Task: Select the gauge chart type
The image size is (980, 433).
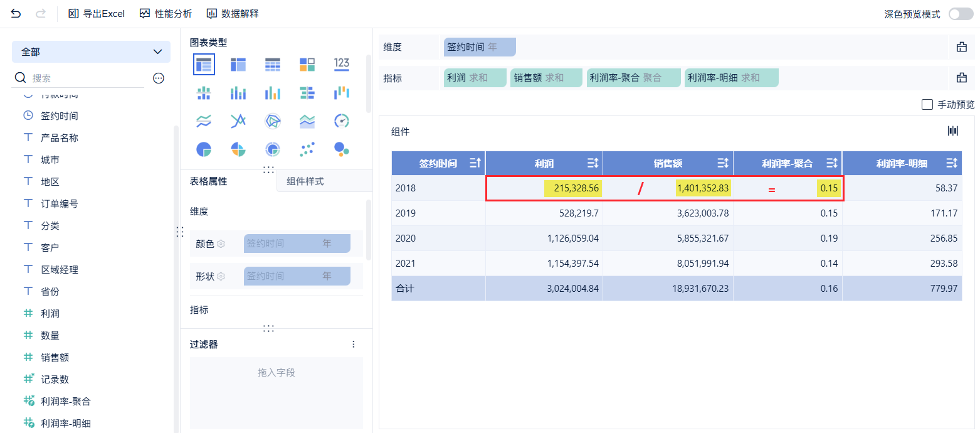Action: [x=342, y=121]
